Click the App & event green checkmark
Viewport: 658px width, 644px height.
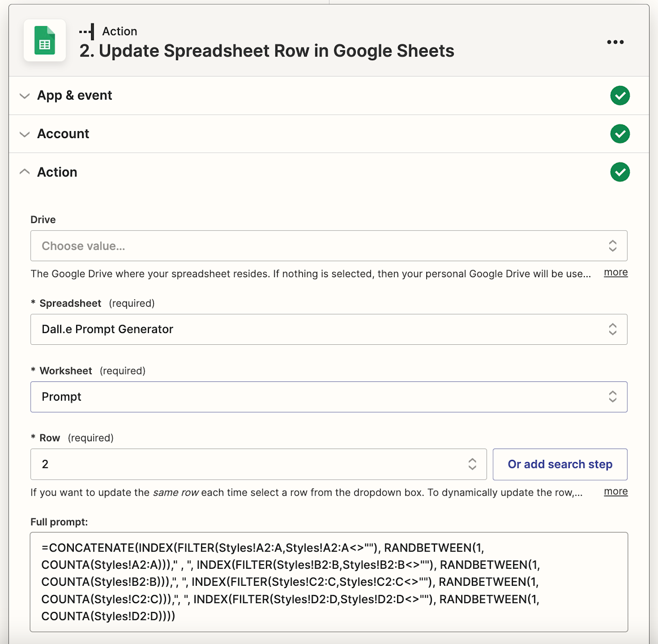(620, 96)
